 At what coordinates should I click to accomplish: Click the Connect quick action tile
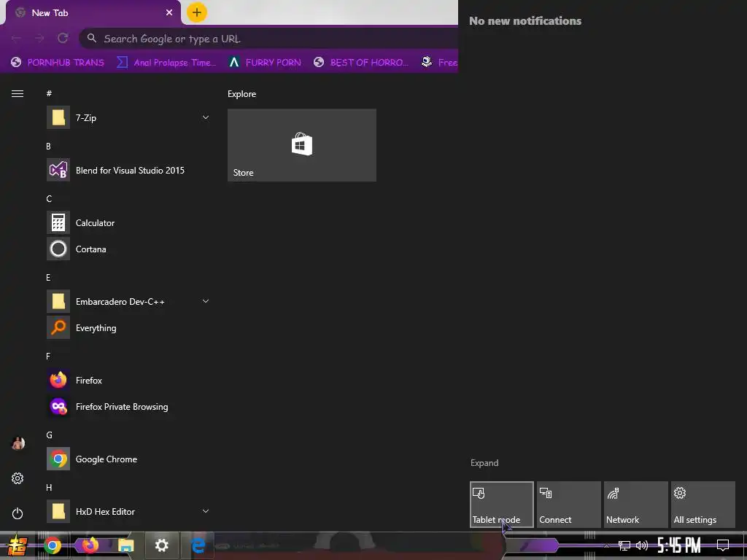pos(569,505)
